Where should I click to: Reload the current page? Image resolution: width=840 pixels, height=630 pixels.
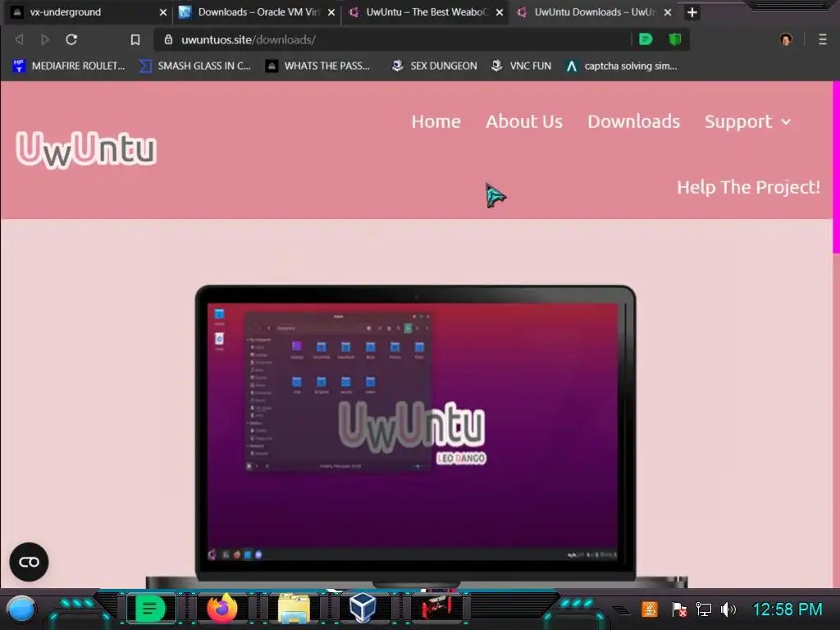pos(71,39)
